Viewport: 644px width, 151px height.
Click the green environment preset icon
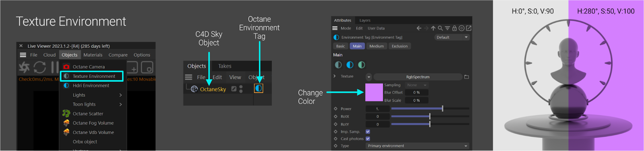(361, 65)
